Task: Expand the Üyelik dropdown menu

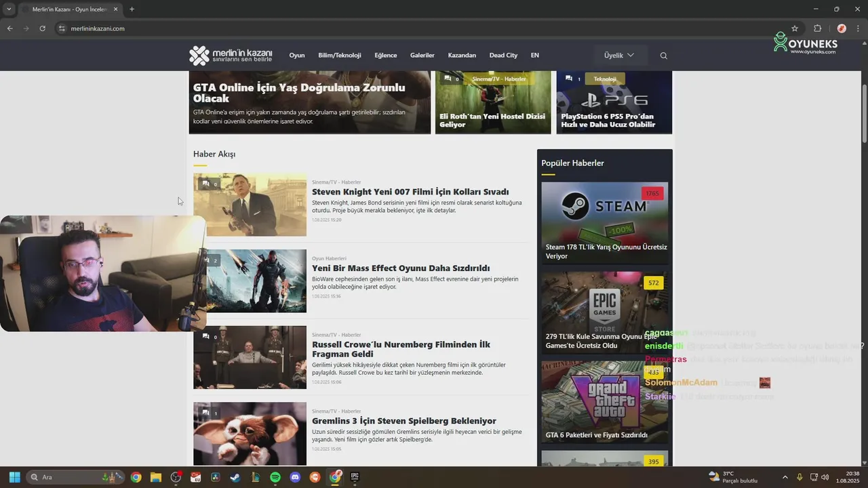Action: coord(620,56)
